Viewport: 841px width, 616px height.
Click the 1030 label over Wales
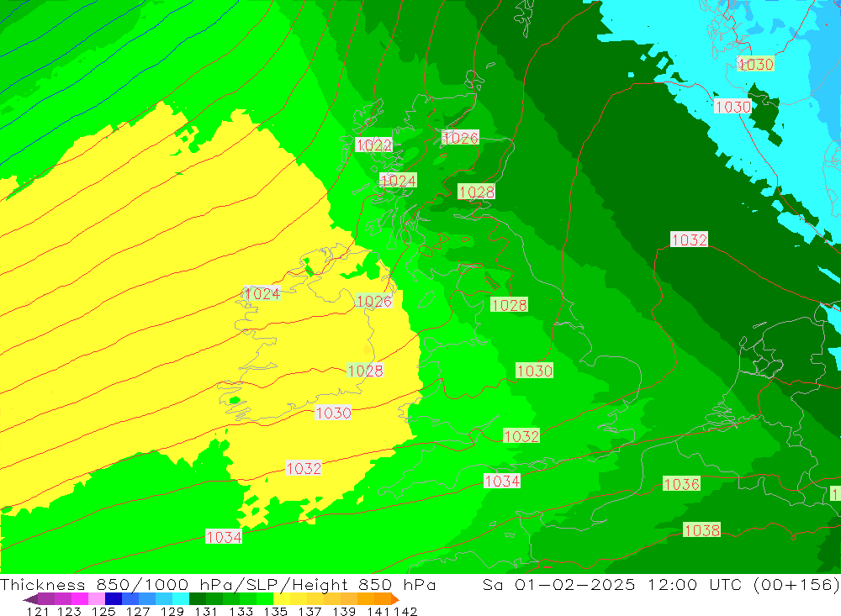[534, 371]
